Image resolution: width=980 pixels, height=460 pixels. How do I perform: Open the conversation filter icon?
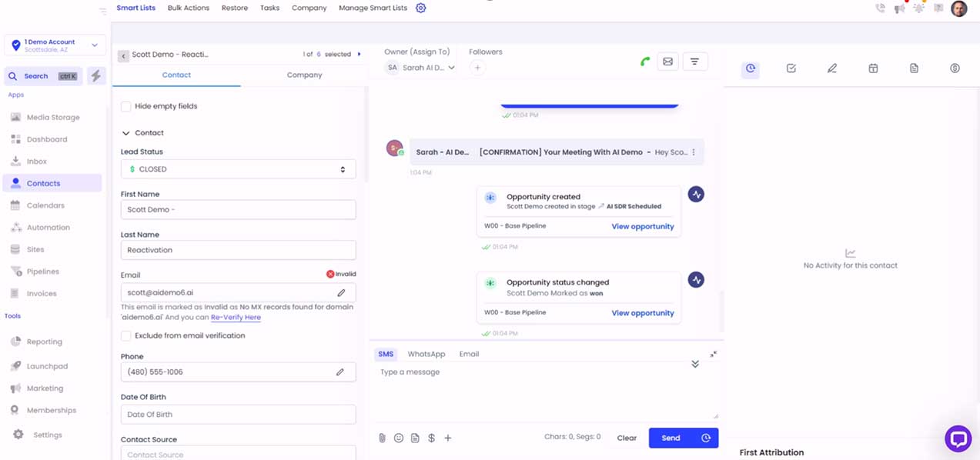(x=695, y=61)
